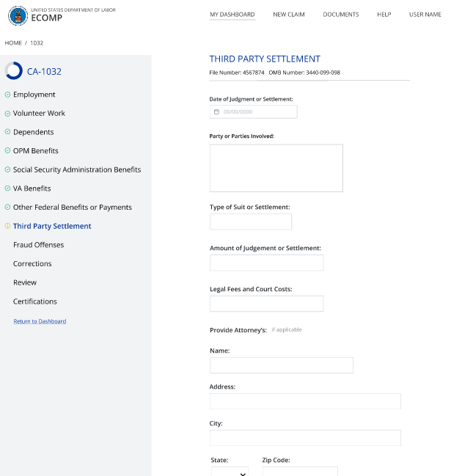The width and height of the screenshot is (451, 476).
Task: Focus the Party or Parties Involved textbox
Action: pos(276,168)
